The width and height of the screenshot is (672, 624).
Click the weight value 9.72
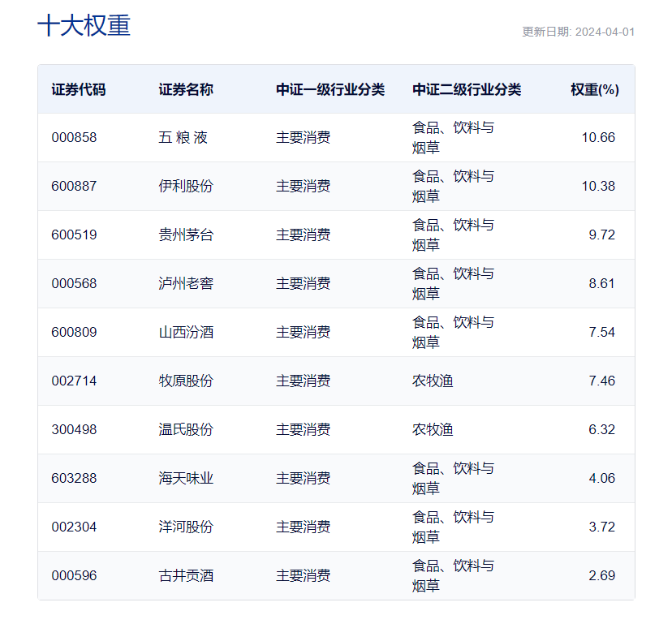click(x=601, y=235)
